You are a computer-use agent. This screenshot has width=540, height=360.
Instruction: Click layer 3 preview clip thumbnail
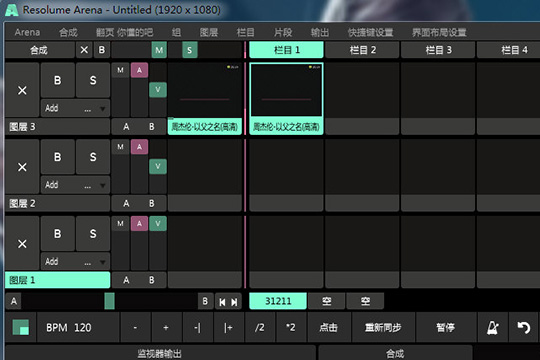click(205, 90)
